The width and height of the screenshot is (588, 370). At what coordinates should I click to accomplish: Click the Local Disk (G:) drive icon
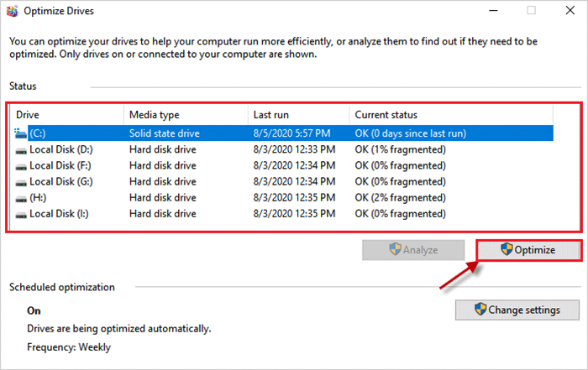point(21,183)
